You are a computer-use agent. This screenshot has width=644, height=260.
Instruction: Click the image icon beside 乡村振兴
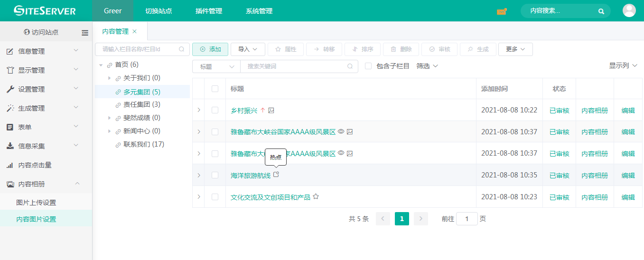(271, 111)
